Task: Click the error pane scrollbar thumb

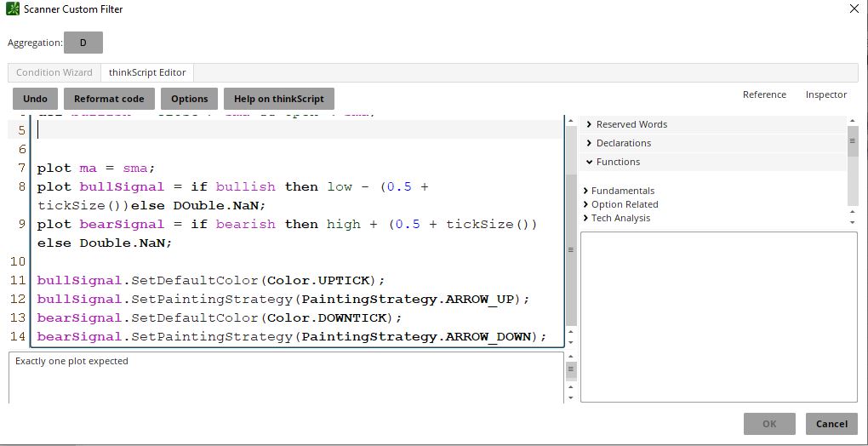Action: 571,369
